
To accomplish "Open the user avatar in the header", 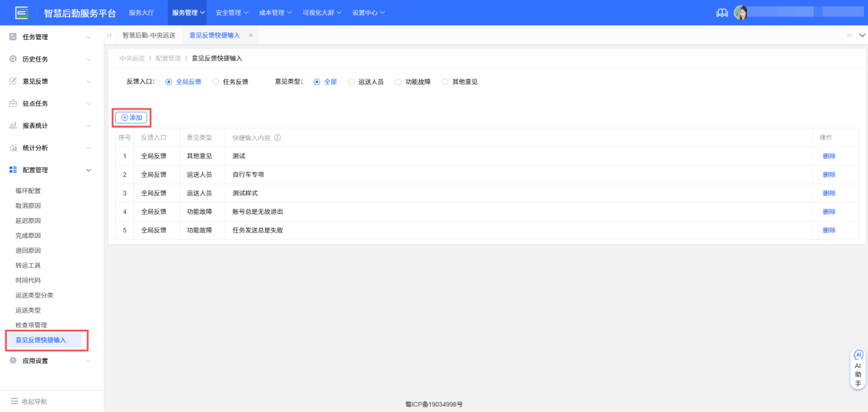I will 741,12.
